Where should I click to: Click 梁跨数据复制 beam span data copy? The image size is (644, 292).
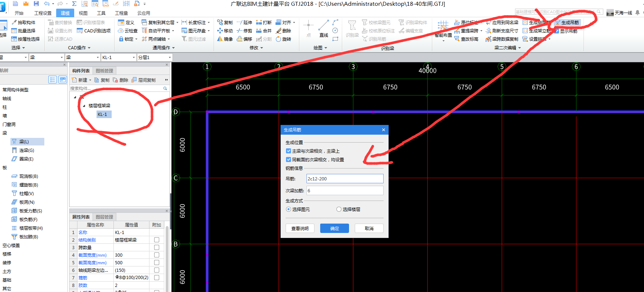pos(502,39)
